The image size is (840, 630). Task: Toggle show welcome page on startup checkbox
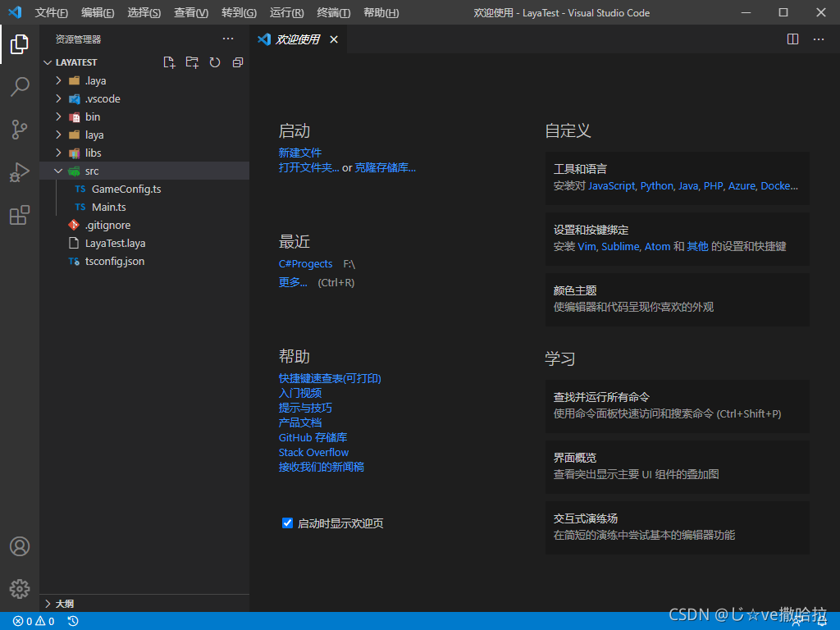(287, 523)
